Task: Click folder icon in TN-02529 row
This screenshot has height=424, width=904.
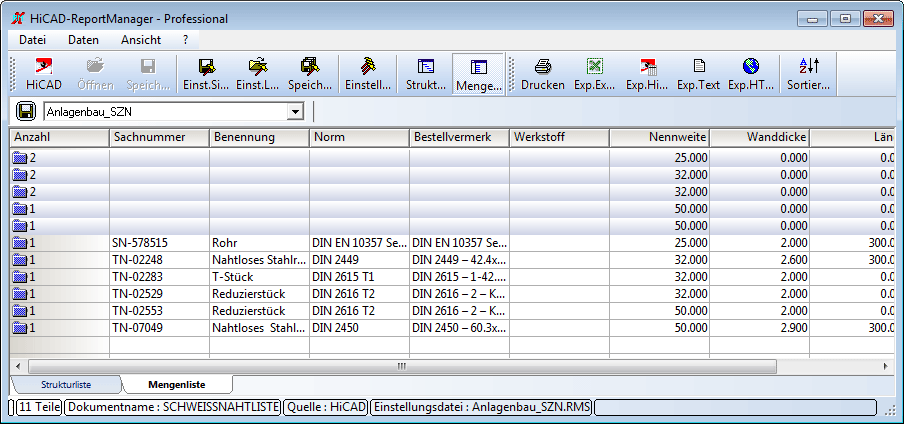Action: [21, 294]
